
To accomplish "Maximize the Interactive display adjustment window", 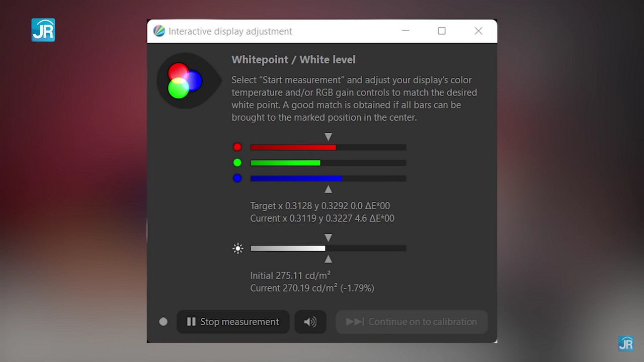I will pos(442,31).
